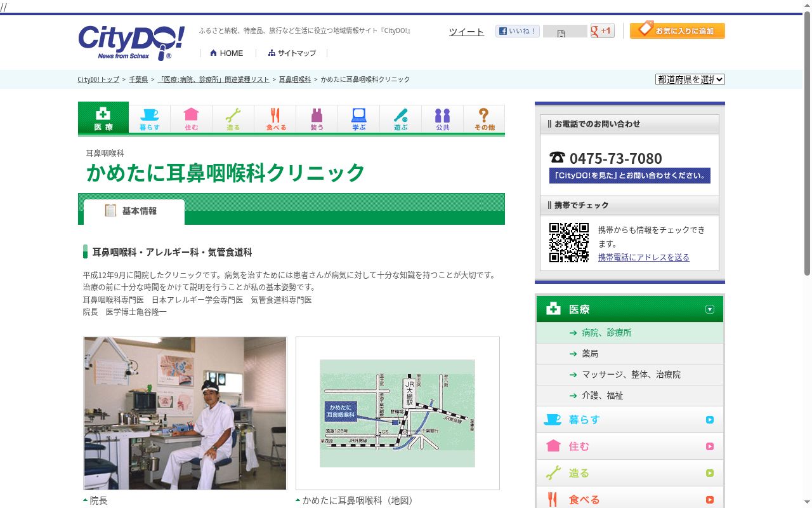The image size is (812, 508).
Task: Click 携帯電話にアドレスを送る link
Action: [644, 257]
